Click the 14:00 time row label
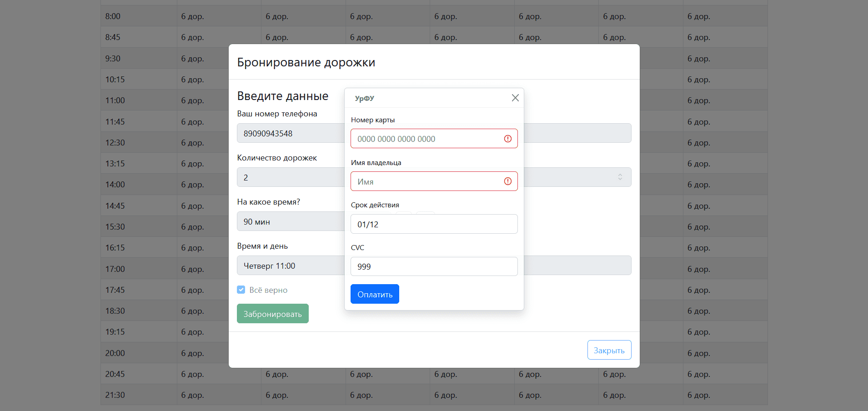This screenshot has width=868, height=411. pyautogui.click(x=115, y=185)
